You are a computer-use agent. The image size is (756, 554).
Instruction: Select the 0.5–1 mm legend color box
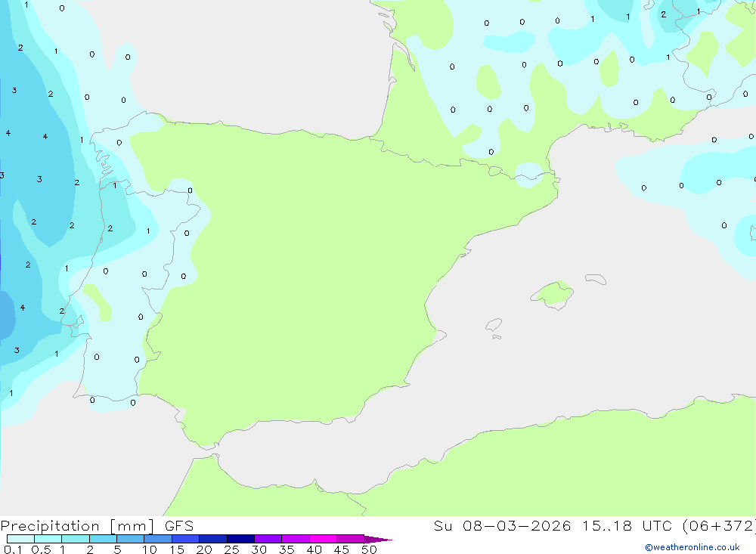tap(48, 539)
